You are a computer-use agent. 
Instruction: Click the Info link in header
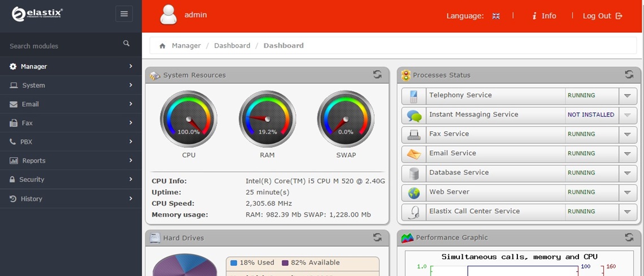click(544, 16)
